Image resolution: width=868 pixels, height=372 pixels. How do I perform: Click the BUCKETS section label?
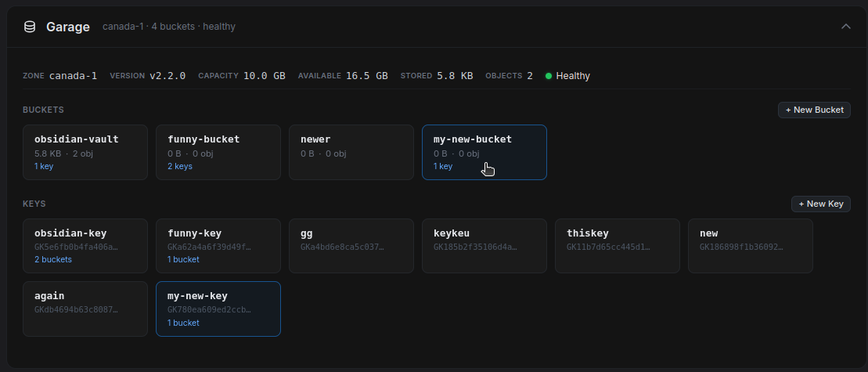(x=43, y=110)
